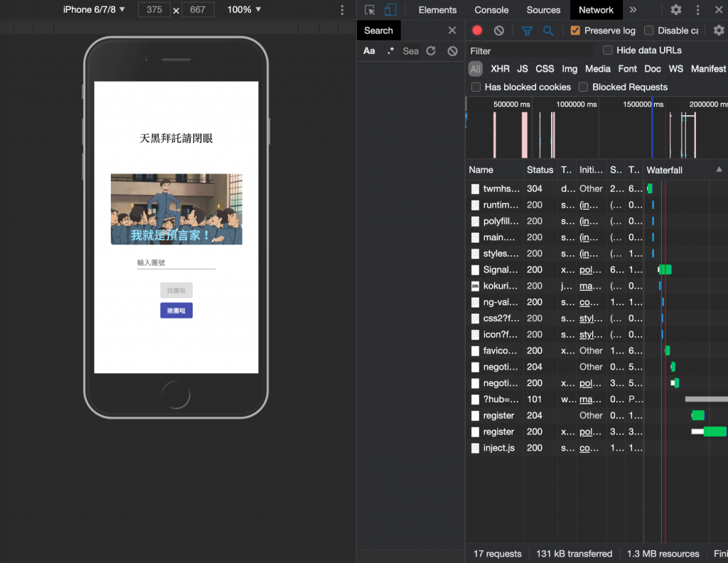Screen dimensions: 728x563
Task: Open the 100% zoom dropdown
Action: (x=245, y=10)
